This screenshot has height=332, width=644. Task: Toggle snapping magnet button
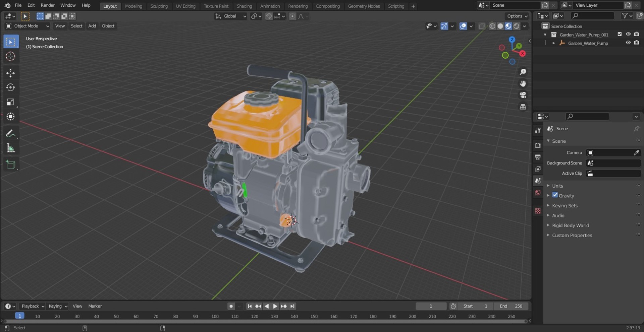coord(269,16)
